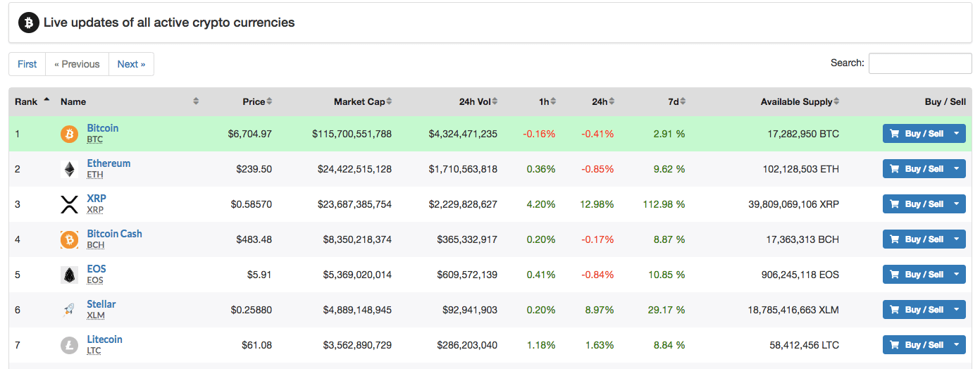Screen dimensions: 980x369
Task: Click the ETH ticker abbreviation
Action: (95, 175)
